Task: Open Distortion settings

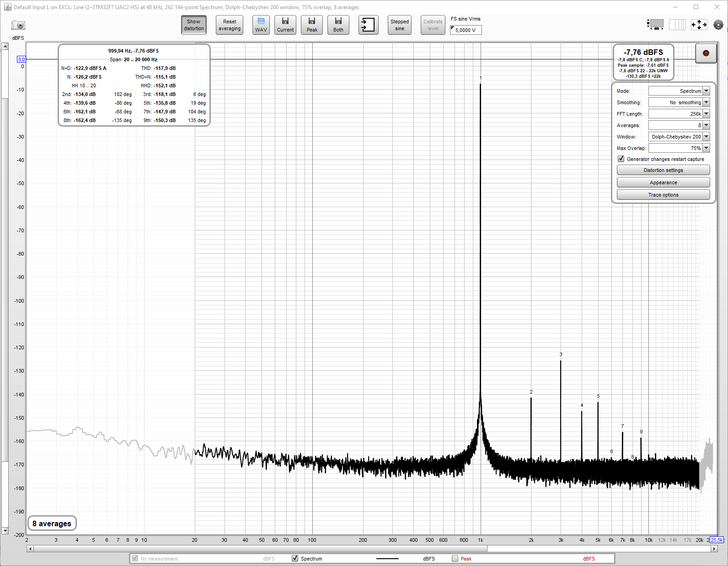Action: pos(663,170)
